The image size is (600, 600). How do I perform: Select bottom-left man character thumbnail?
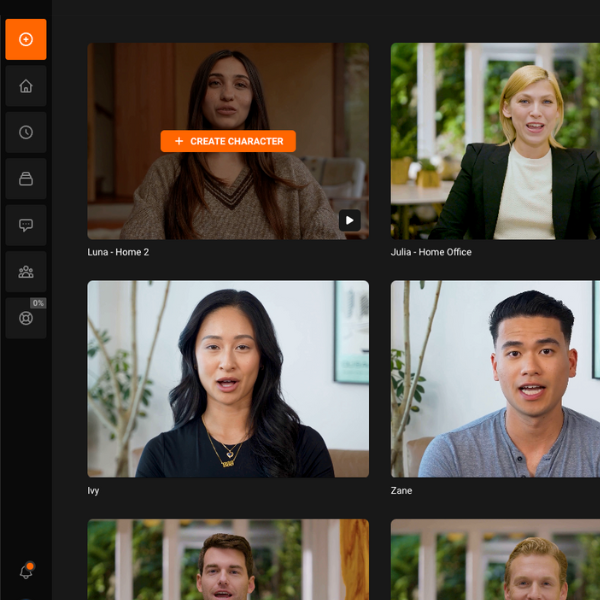(228, 560)
